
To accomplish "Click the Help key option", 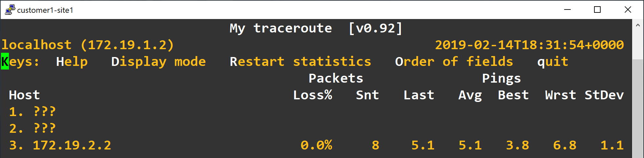I will click(72, 62).
